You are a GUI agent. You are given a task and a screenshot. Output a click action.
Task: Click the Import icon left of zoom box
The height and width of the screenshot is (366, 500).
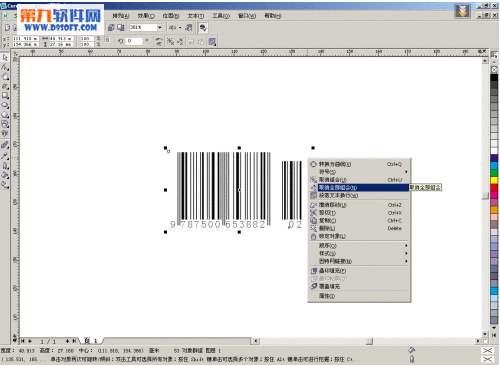[x=111, y=27]
